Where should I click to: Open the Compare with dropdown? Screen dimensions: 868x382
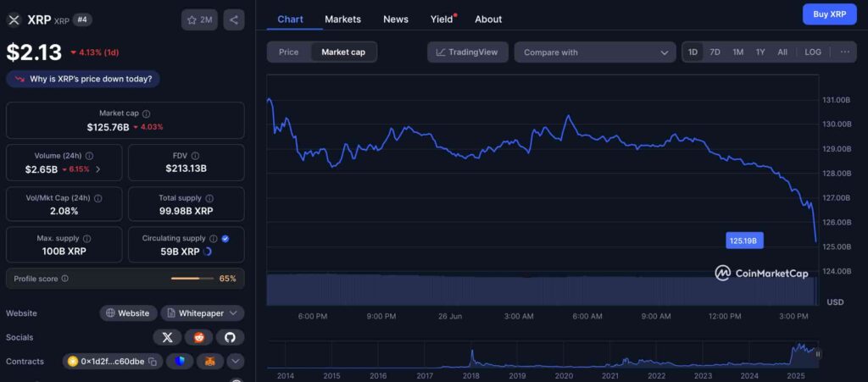coord(595,52)
